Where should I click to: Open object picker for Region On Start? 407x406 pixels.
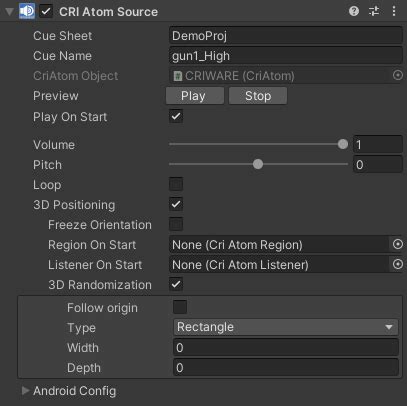(x=398, y=244)
